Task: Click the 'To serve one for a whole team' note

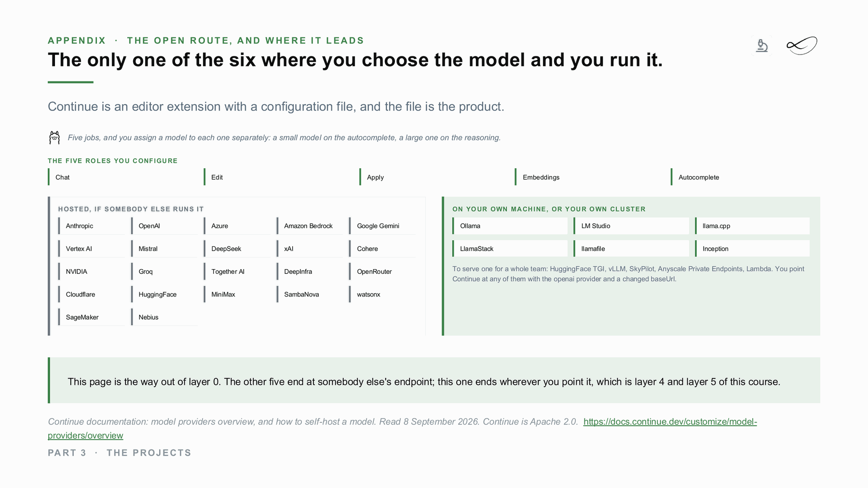Action: [628, 274]
